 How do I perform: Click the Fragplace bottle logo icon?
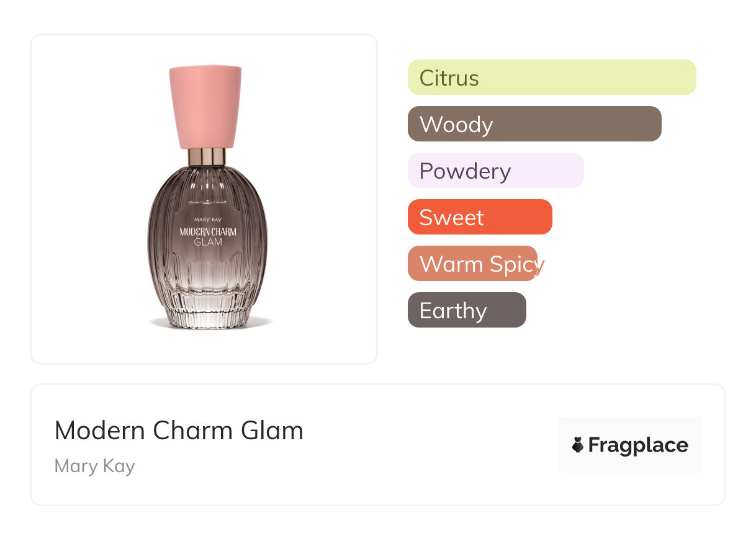(578, 445)
